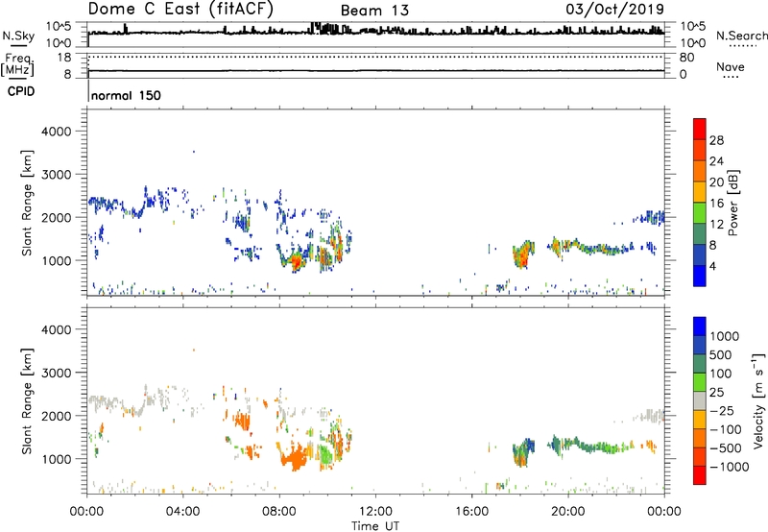Viewport: 768px width, 532px height.
Task: Click the "2000" tick of the velocity panel
Action: pyautogui.click(x=57, y=416)
